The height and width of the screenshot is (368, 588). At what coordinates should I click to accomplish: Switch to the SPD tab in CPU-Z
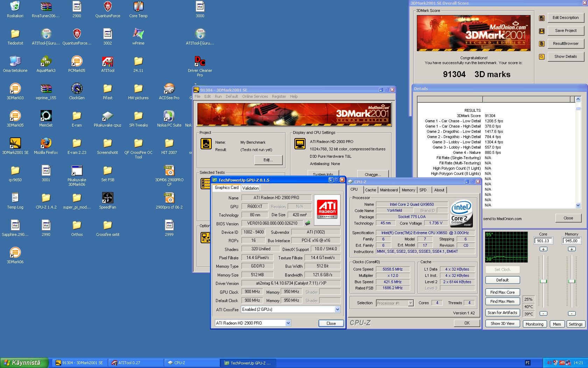(423, 190)
